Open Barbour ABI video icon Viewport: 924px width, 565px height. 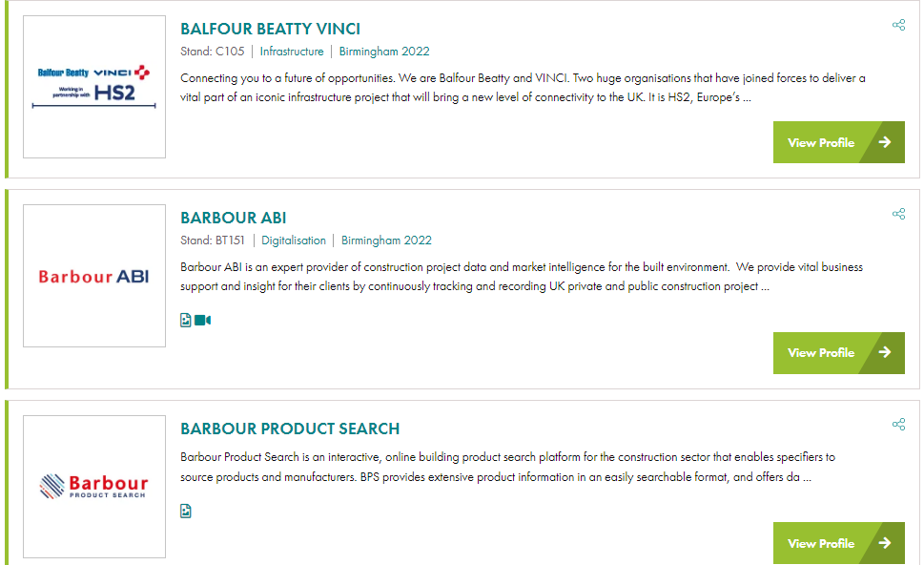[x=203, y=321]
